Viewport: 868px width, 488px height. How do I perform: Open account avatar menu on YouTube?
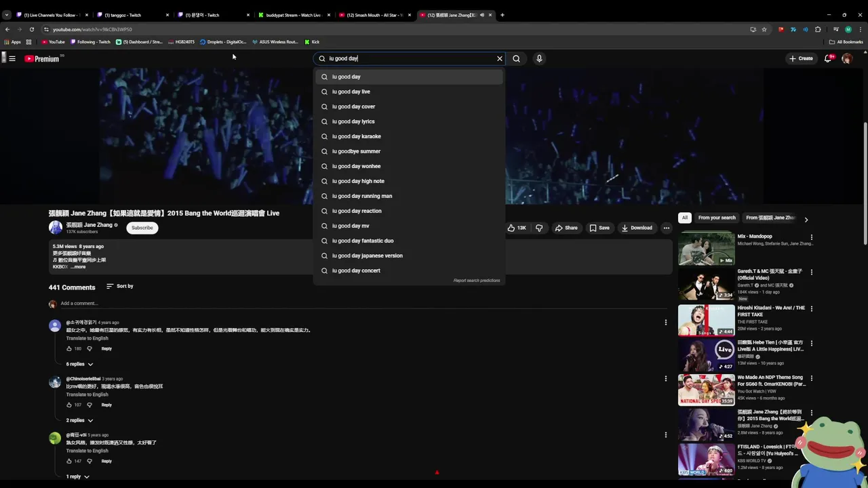(x=847, y=59)
